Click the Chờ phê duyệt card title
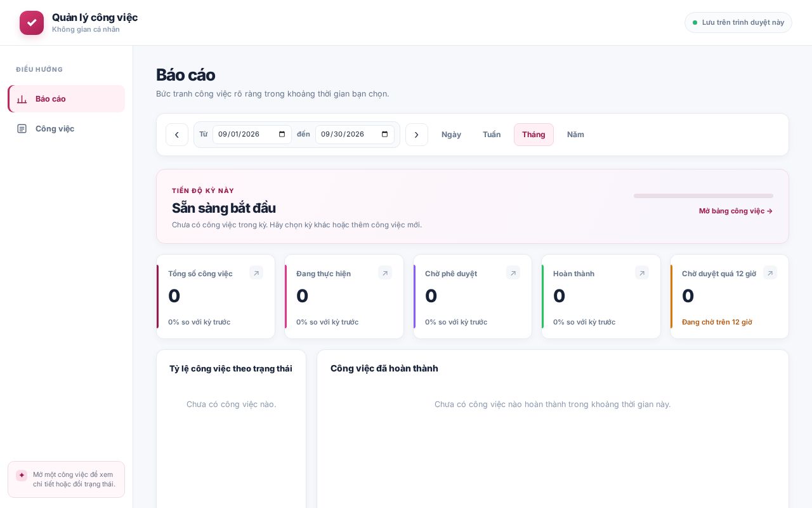812x508 pixels. click(x=451, y=274)
